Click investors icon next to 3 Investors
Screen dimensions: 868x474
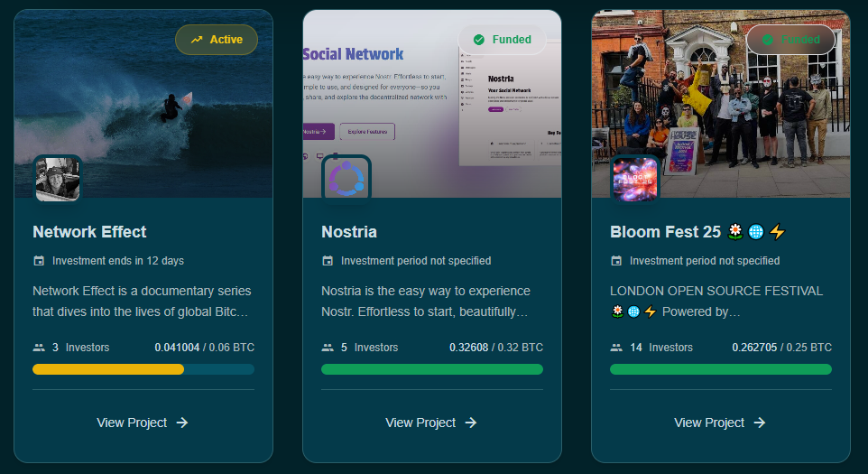(39, 348)
